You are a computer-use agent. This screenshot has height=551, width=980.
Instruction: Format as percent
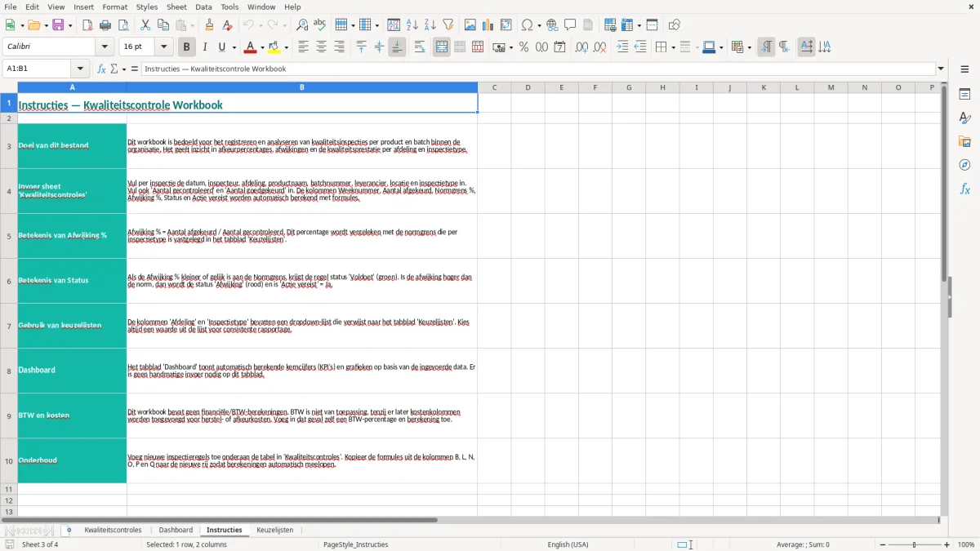[x=523, y=47]
